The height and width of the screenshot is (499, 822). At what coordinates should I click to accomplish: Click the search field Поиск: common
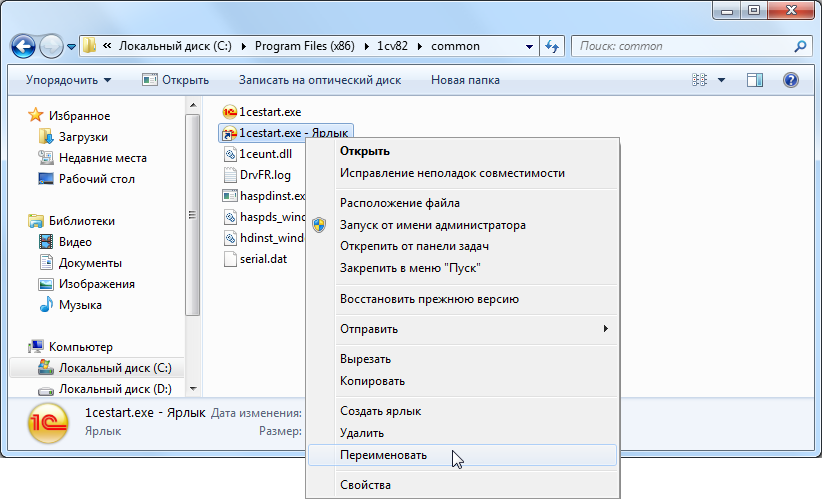tap(685, 46)
